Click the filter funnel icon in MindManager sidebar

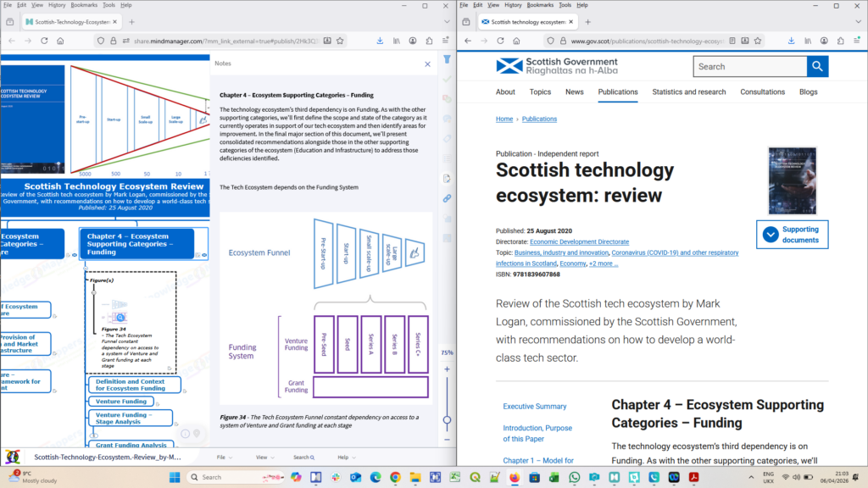pos(447,59)
